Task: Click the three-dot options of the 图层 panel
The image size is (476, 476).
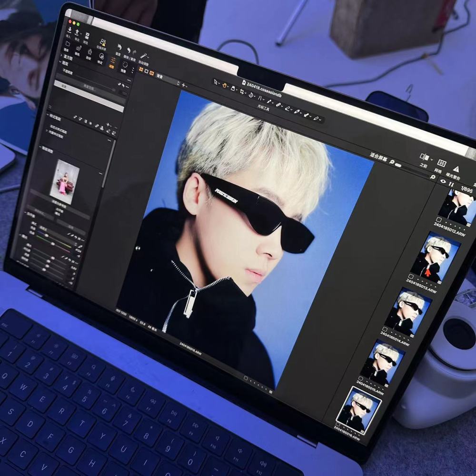Action: click(x=129, y=80)
